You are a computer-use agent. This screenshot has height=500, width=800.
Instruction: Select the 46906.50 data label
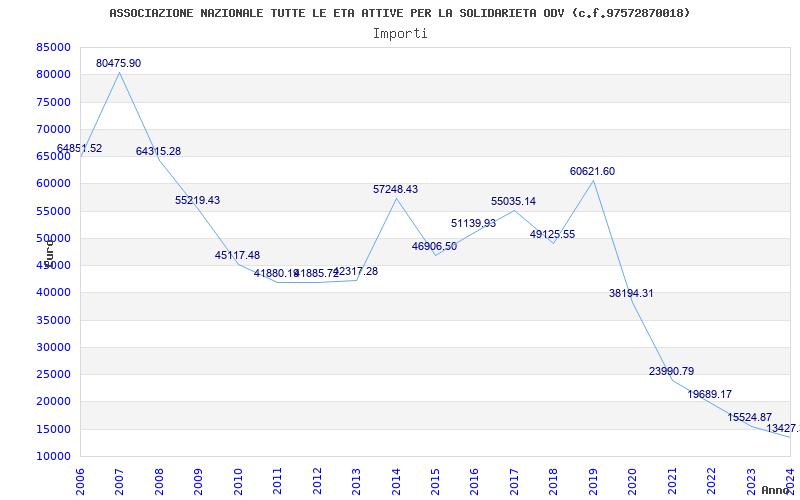point(434,246)
